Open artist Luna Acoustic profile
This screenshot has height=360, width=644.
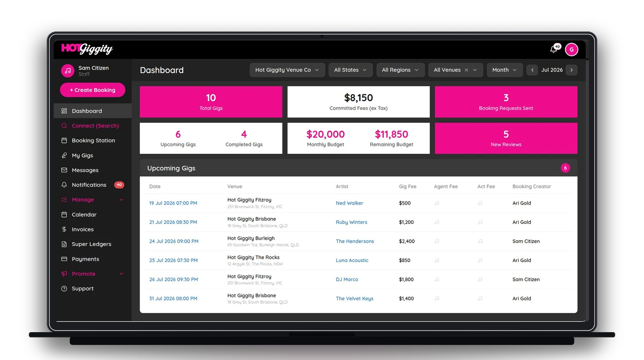pos(352,261)
